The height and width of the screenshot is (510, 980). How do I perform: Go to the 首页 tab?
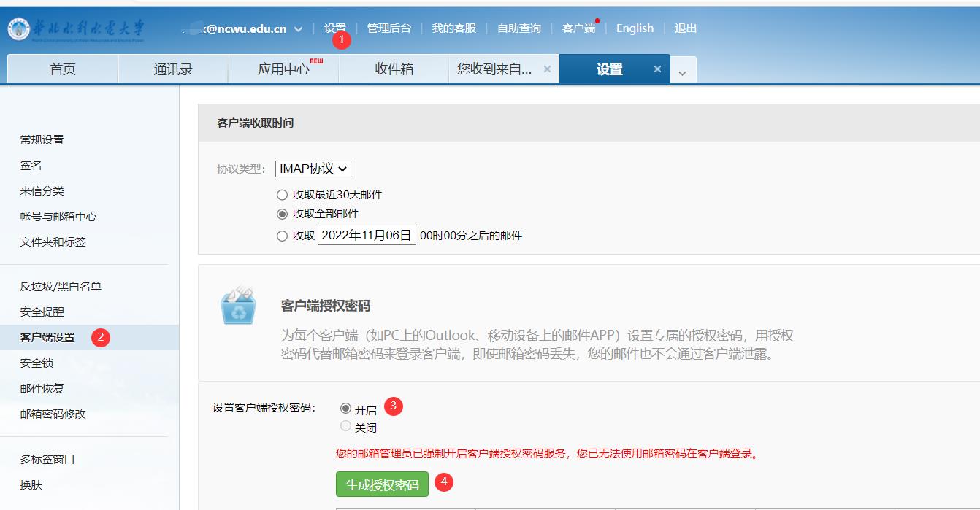click(x=63, y=69)
